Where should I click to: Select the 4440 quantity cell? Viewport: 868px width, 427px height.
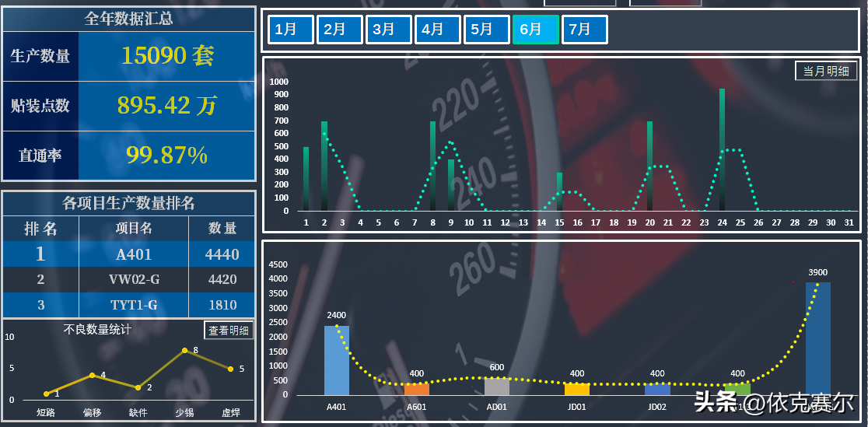point(222,254)
